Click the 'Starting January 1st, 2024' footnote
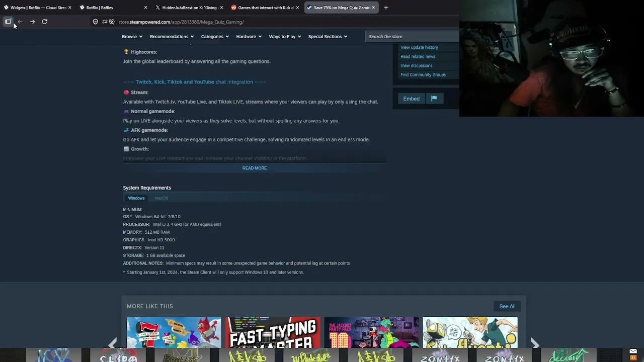 215,273
